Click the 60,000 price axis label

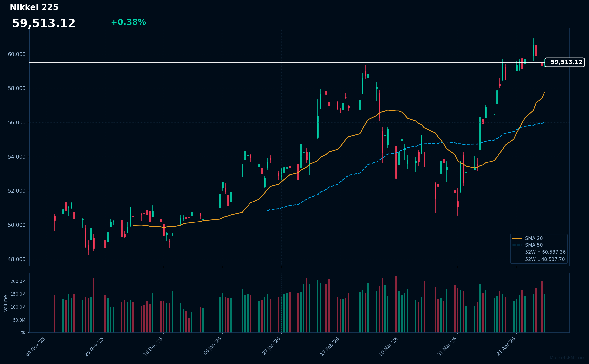tap(17, 54)
